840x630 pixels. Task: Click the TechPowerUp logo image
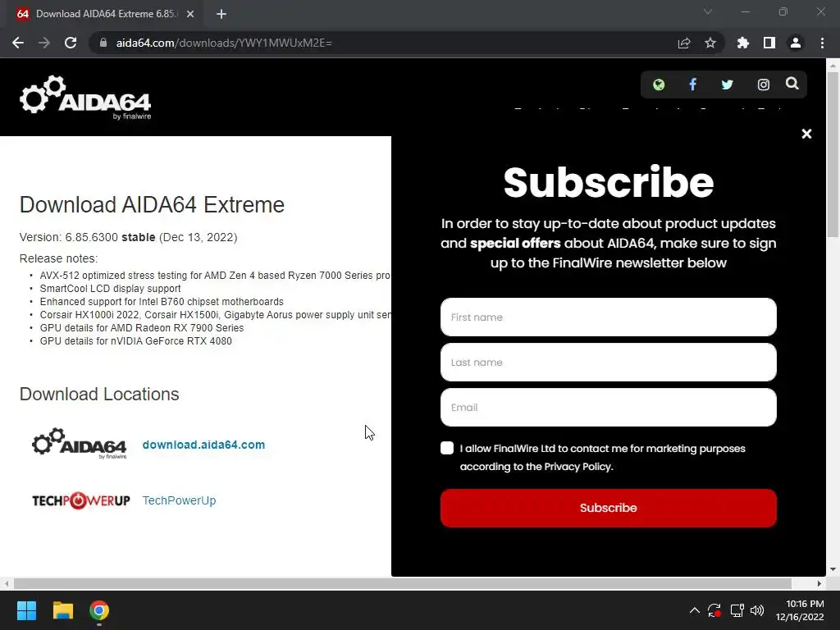click(81, 500)
